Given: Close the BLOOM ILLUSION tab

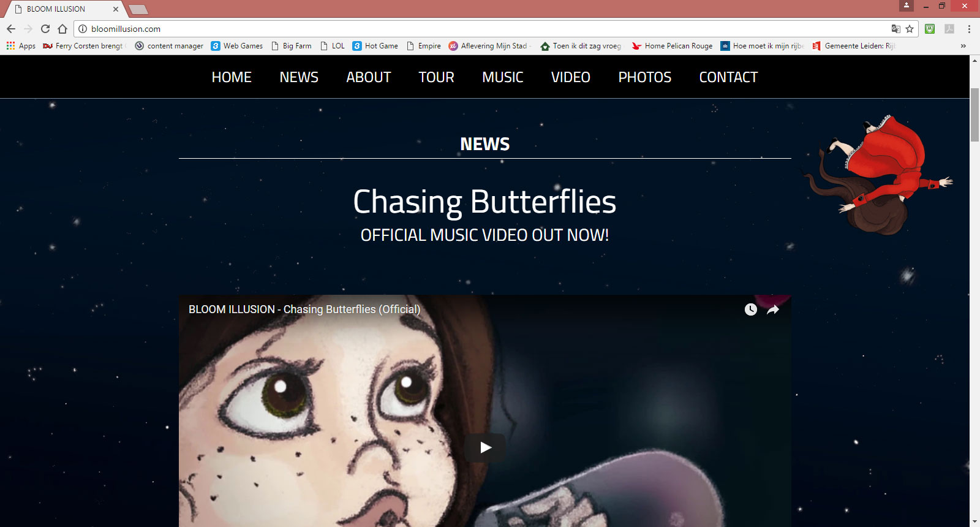Looking at the screenshot, I should pyautogui.click(x=116, y=9).
